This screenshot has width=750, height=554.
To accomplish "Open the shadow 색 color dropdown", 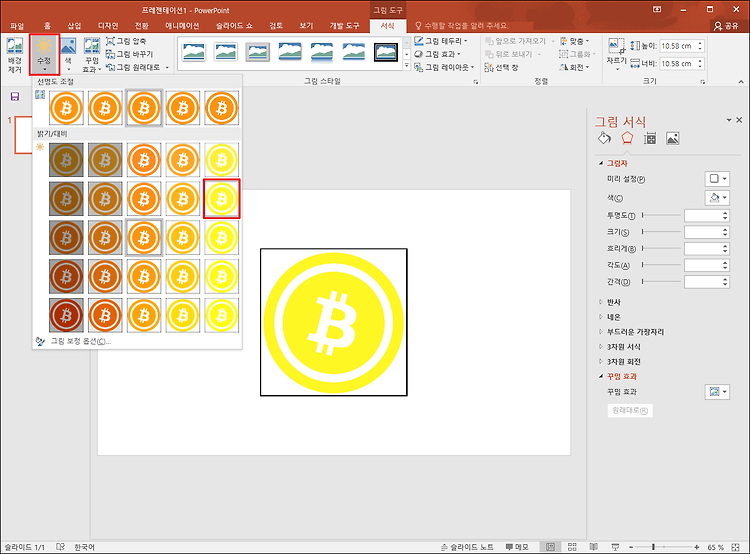I will pos(717,198).
